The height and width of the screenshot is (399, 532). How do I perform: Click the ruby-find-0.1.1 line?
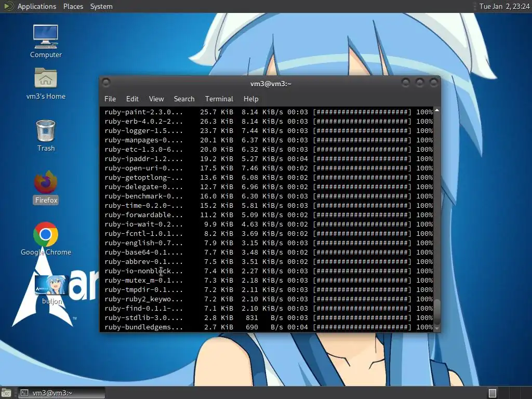point(269,309)
